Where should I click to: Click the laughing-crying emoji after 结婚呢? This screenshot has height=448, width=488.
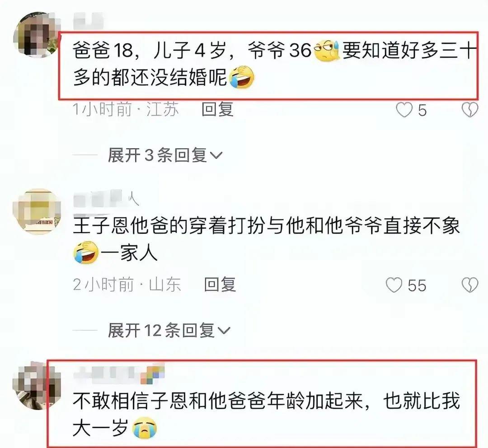pos(242,77)
